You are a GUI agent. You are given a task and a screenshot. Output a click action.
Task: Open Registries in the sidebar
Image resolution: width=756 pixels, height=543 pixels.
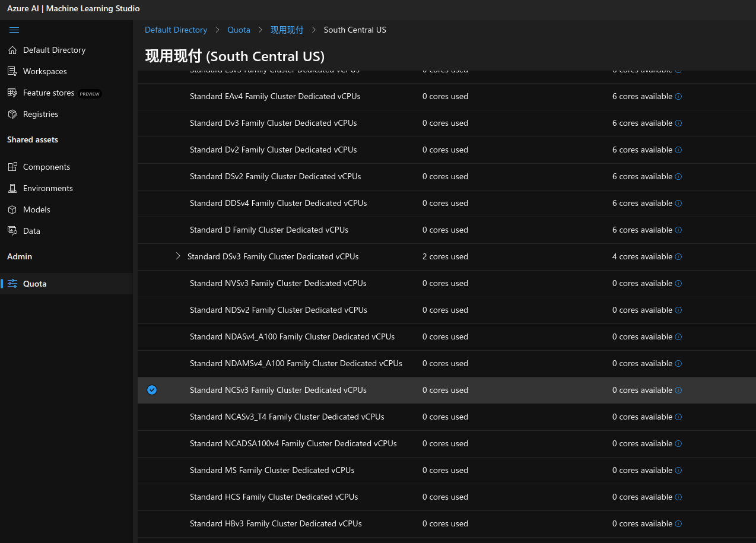coord(66,114)
